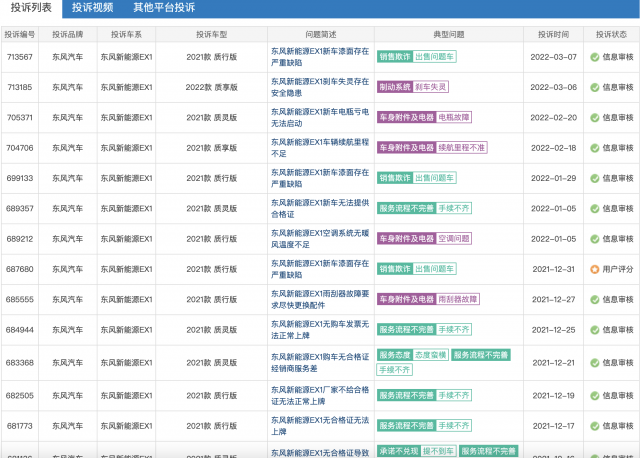Select complaint number 705371
The height and width of the screenshot is (458, 640).
point(20,118)
